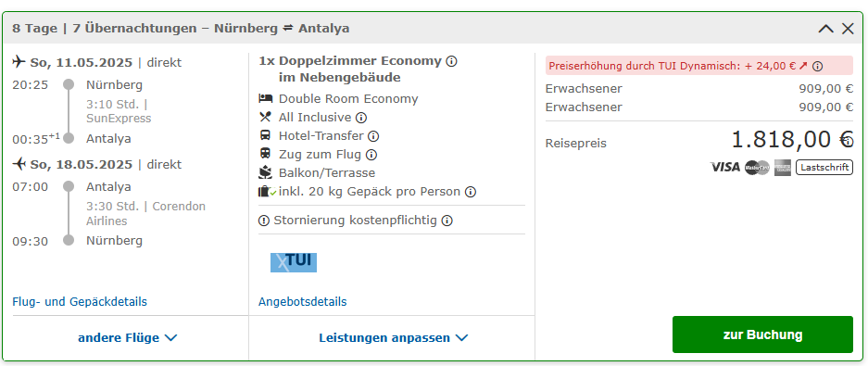The image size is (868, 366).
Task: Open info icon next to Doppelzimmer Economy
Action: pos(451,61)
